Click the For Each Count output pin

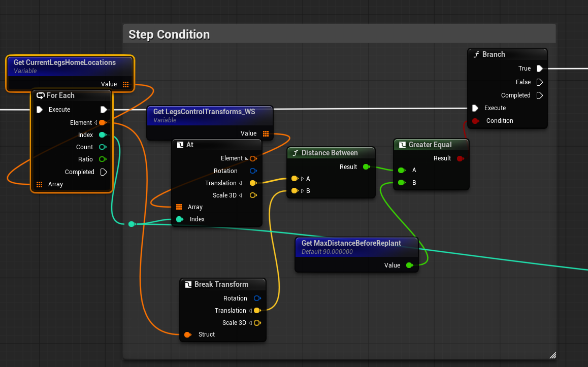(x=103, y=147)
